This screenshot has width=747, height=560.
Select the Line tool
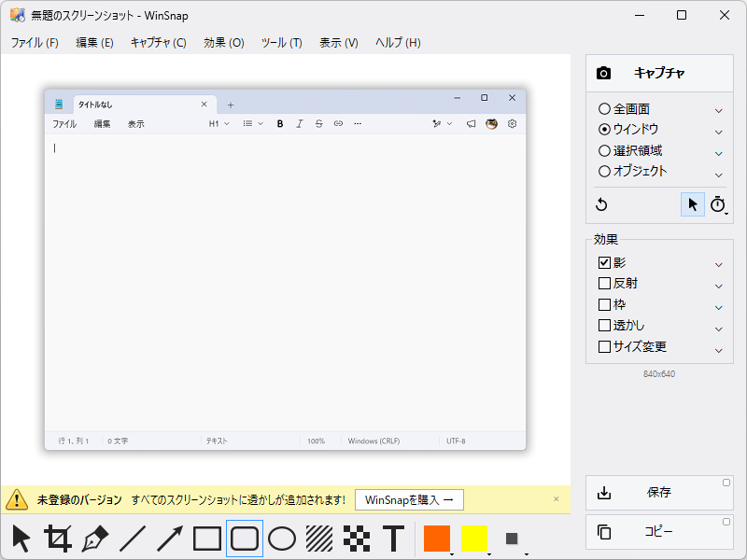tap(133, 539)
